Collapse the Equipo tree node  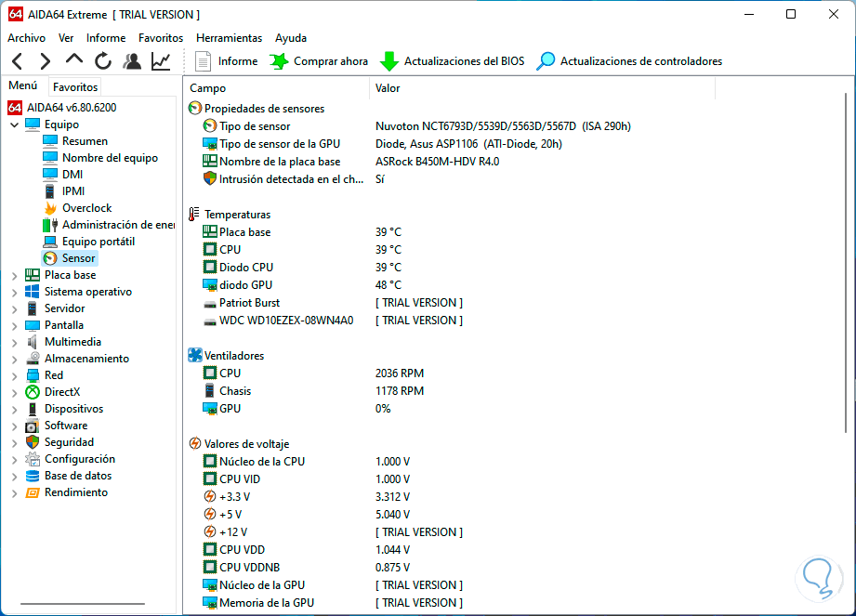click(x=14, y=125)
